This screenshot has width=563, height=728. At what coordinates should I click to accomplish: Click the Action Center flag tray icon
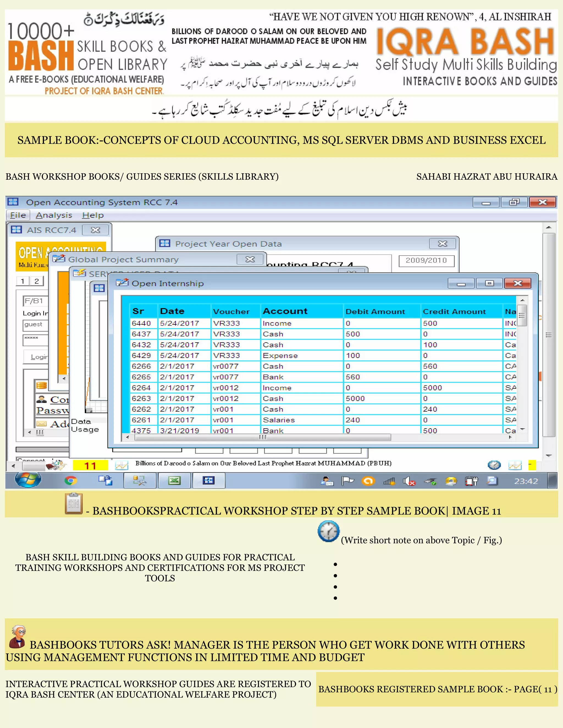(347, 481)
